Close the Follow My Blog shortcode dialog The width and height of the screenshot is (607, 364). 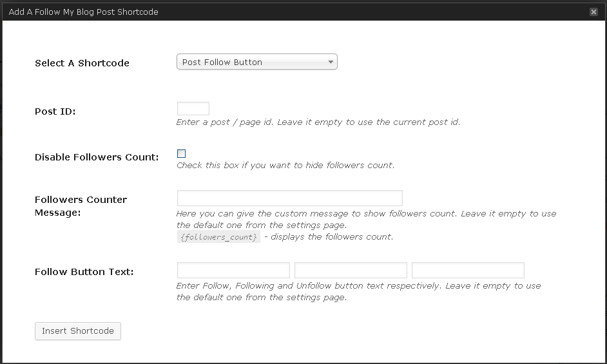click(593, 12)
